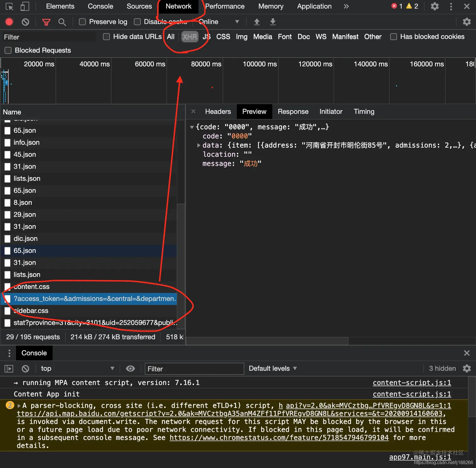This screenshot has height=468, width=476.
Task: Click the red error count indicator
Action: point(397,6)
